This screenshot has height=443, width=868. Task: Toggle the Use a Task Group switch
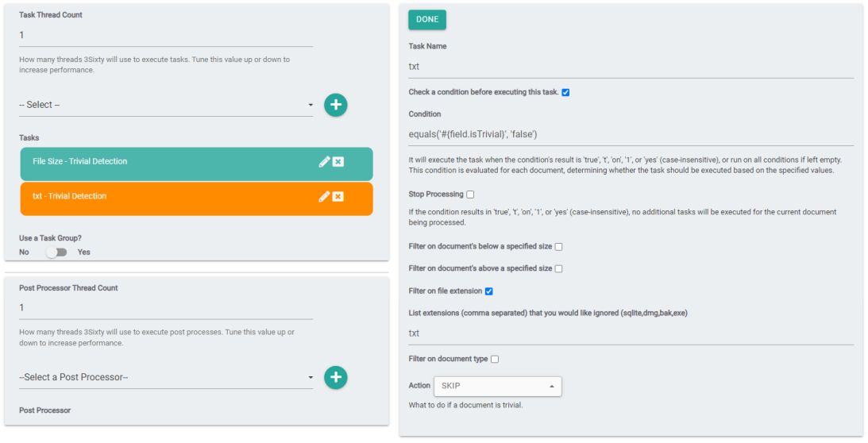[x=56, y=252]
